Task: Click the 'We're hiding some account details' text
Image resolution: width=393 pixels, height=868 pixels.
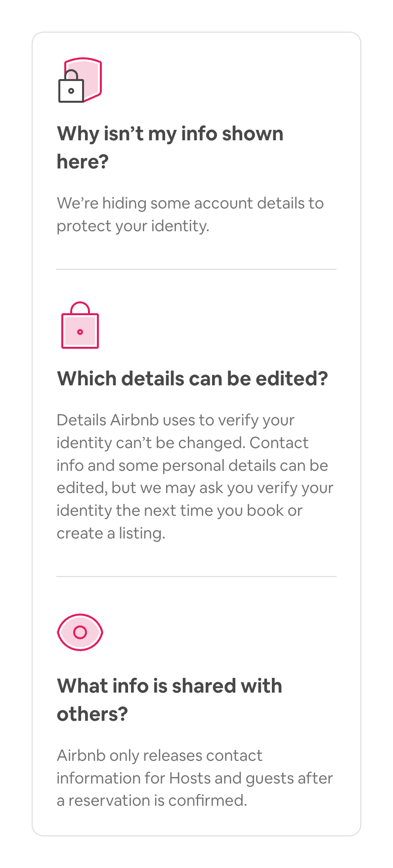Action: (190, 203)
